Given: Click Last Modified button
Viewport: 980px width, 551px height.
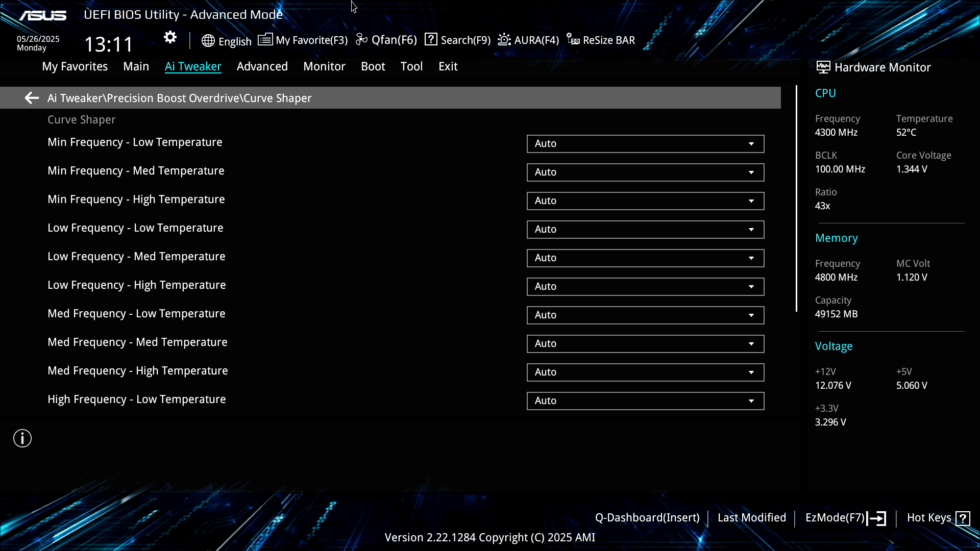Looking at the screenshot, I should 751,518.
